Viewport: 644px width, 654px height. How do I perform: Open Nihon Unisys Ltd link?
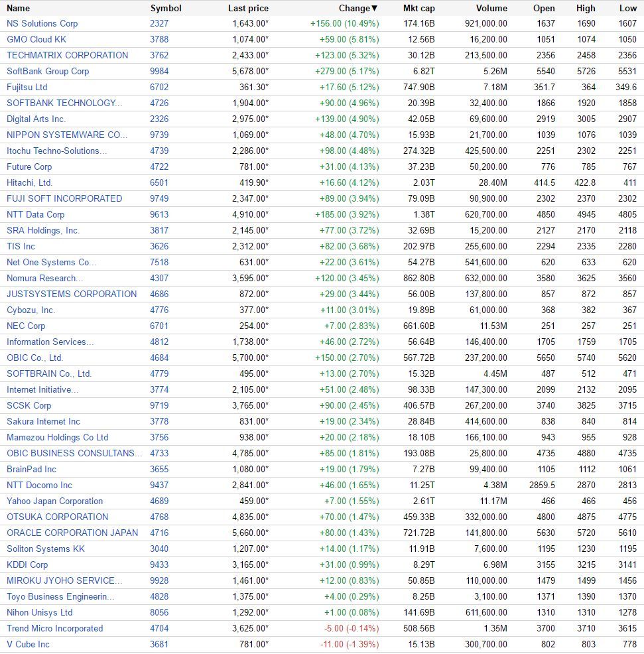(x=40, y=613)
